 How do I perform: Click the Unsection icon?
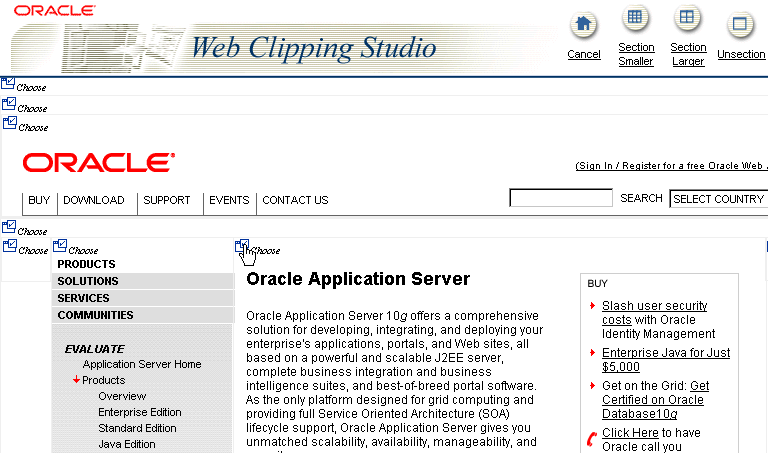(740, 24)
